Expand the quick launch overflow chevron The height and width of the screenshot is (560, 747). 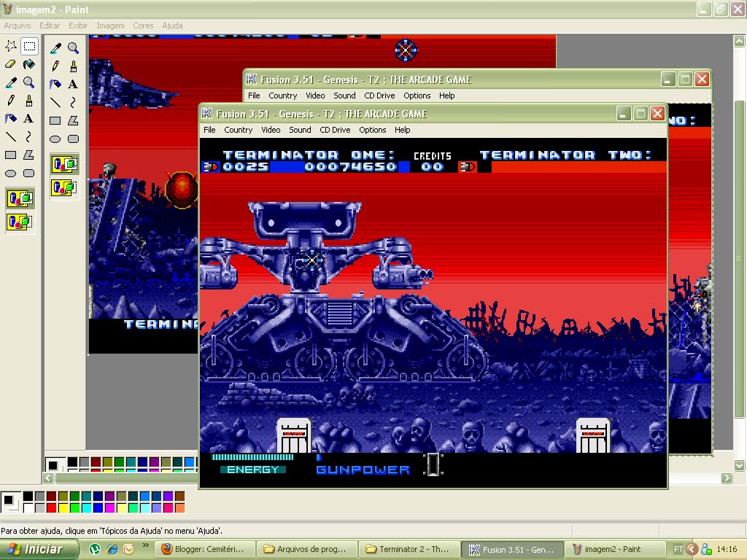tap(145, 545)
